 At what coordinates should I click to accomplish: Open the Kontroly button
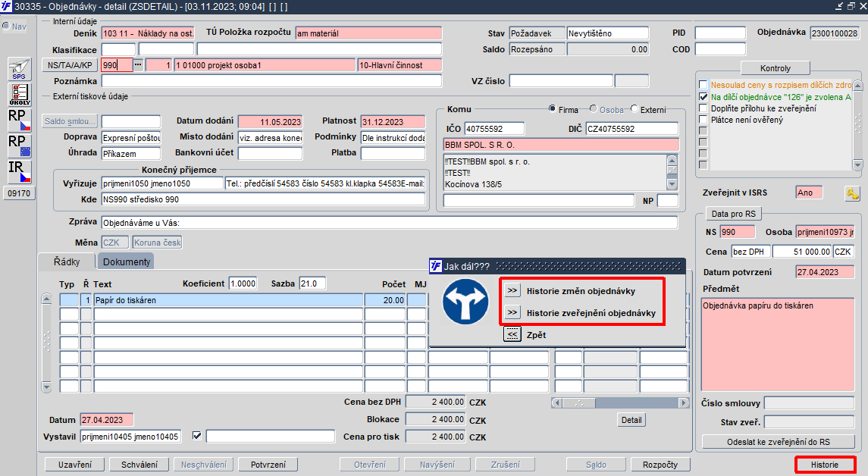[775, 68]
